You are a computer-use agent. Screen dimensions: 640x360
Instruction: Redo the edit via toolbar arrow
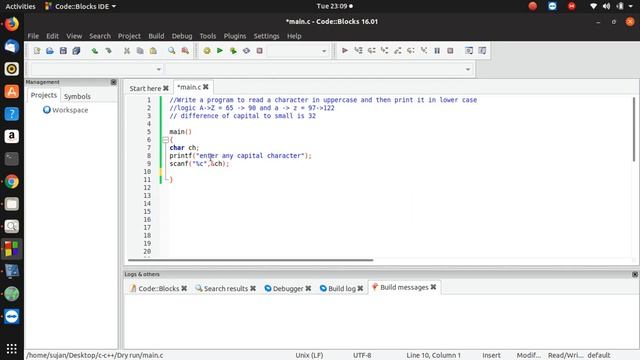[108, 51]
